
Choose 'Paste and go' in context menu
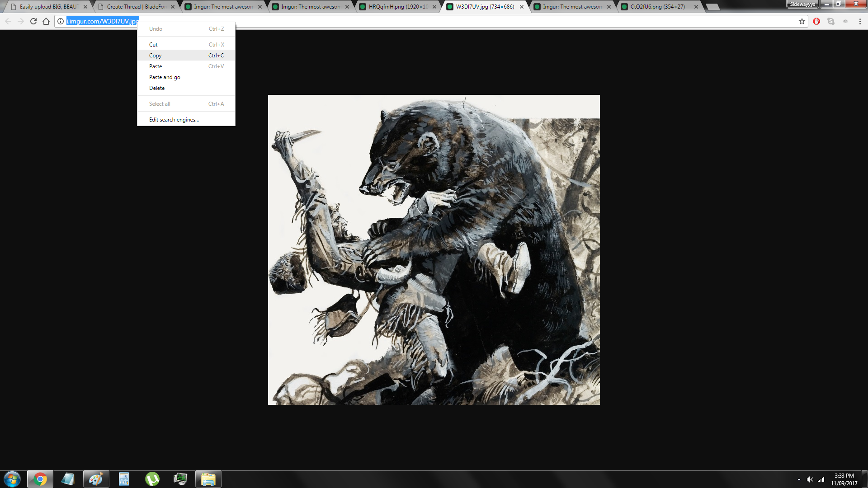(x=186, y=77)
